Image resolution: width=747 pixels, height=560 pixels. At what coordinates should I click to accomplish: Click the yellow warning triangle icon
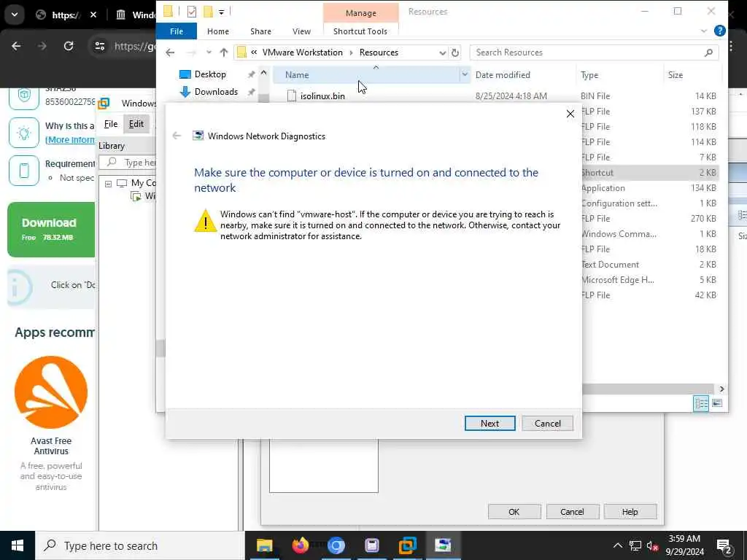click(x=206, y=220)
